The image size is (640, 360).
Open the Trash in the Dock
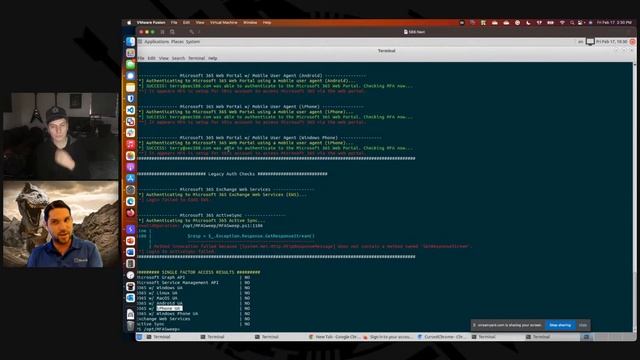130,325
